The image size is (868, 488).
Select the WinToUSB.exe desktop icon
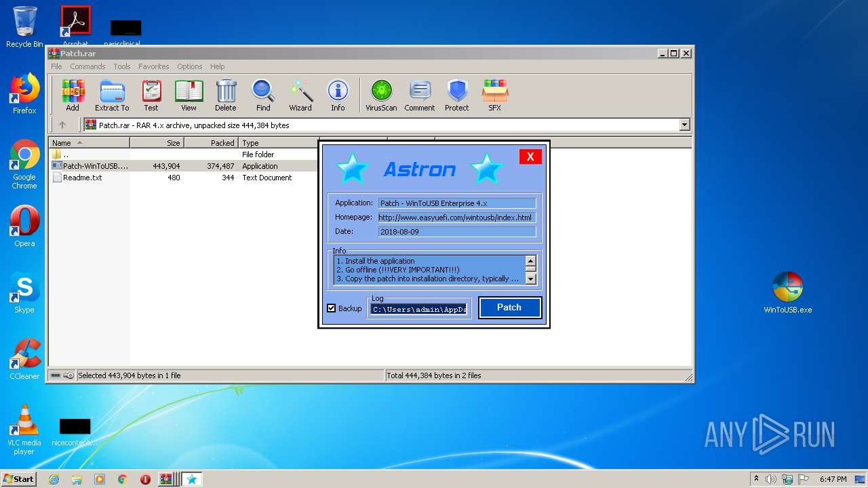787,293
